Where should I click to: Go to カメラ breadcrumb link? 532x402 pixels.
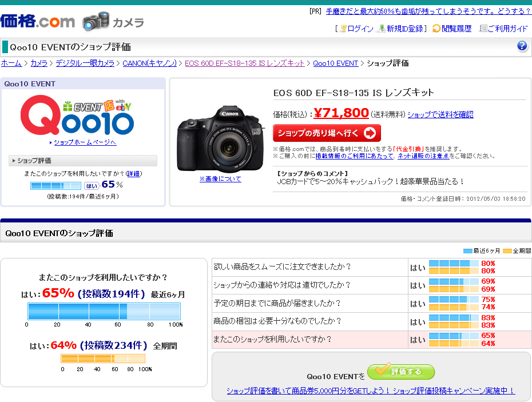(39, 63)
